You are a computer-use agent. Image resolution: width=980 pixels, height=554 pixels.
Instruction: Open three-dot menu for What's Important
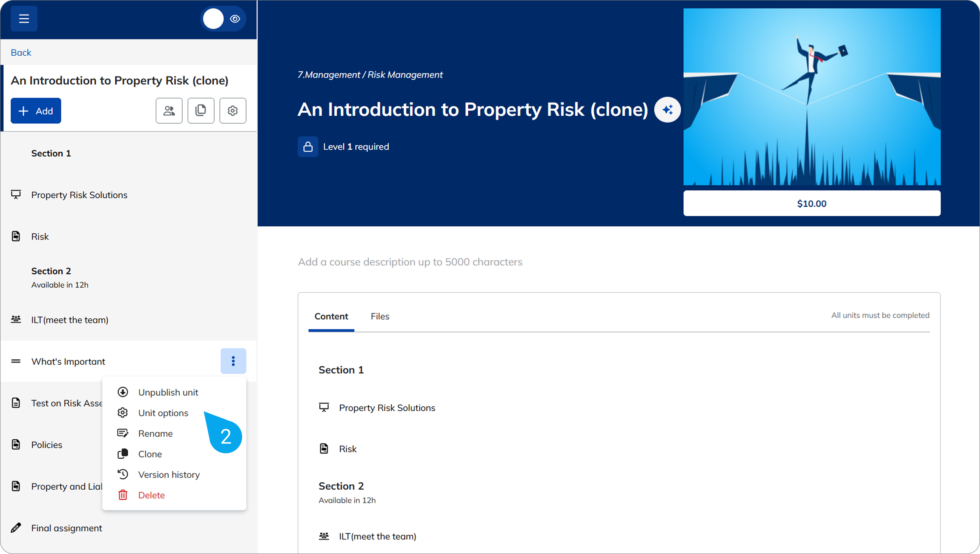(233, 361)
